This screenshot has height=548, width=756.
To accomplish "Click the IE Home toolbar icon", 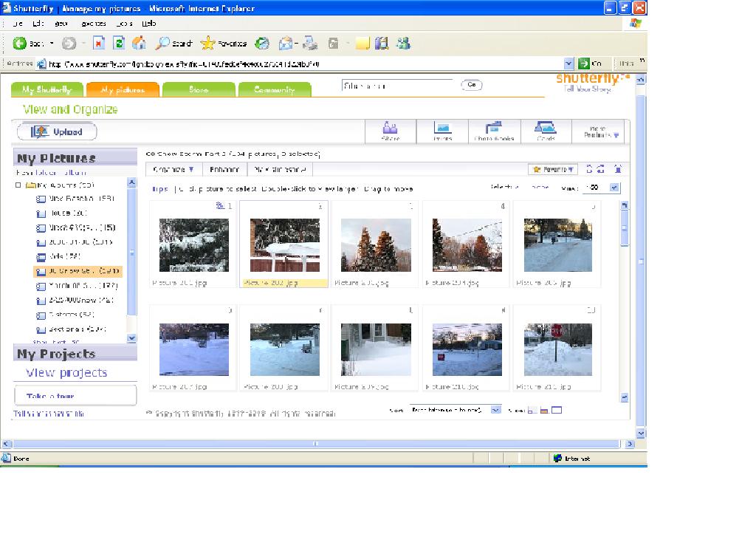I will [x=138, y=44].
